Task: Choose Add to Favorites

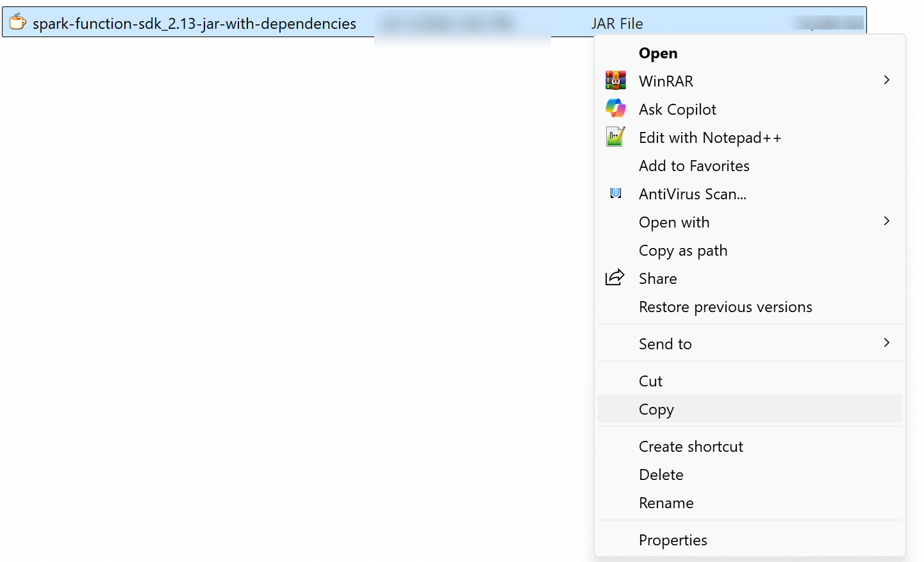Action: click(750, 166)
